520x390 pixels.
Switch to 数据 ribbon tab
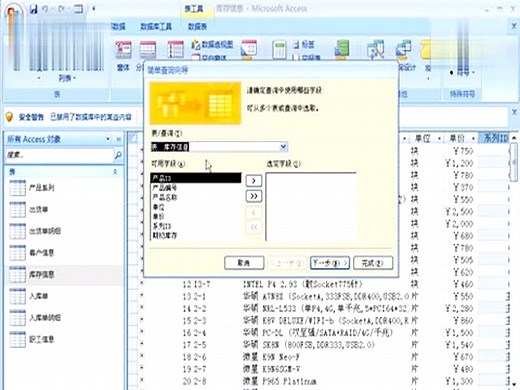pyautogui.click(x=118, y=26)
